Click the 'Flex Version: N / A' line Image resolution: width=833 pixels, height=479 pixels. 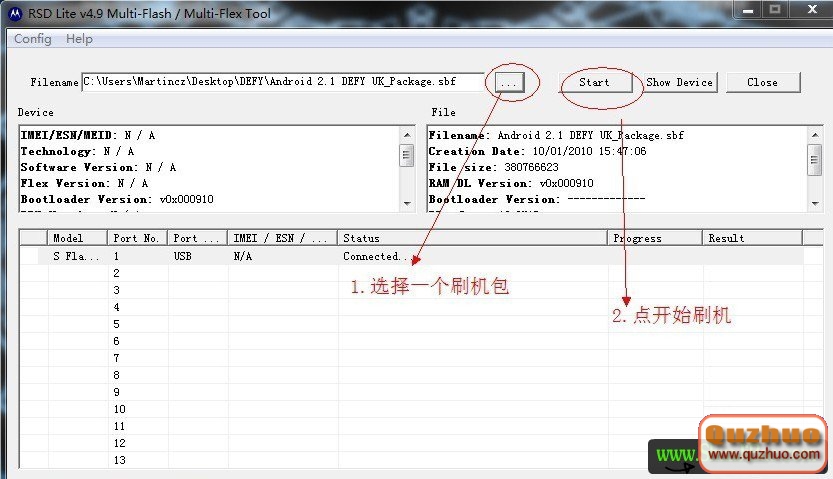coord(84,183)
